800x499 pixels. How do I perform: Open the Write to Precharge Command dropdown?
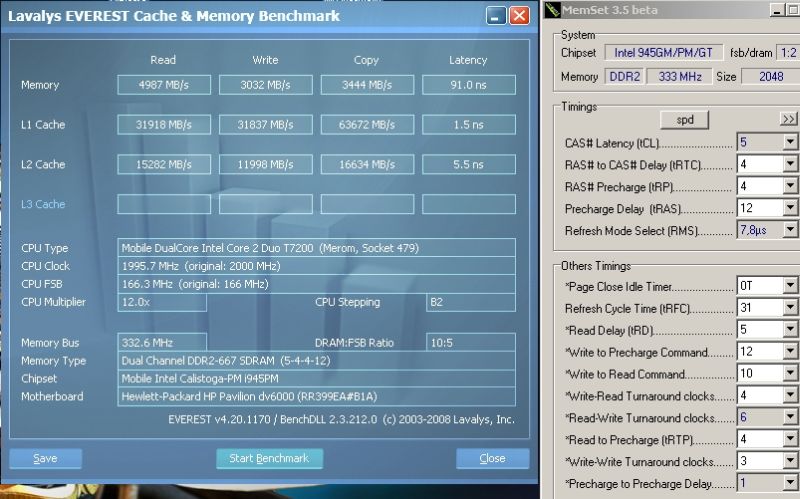click(x=790, y=351)
